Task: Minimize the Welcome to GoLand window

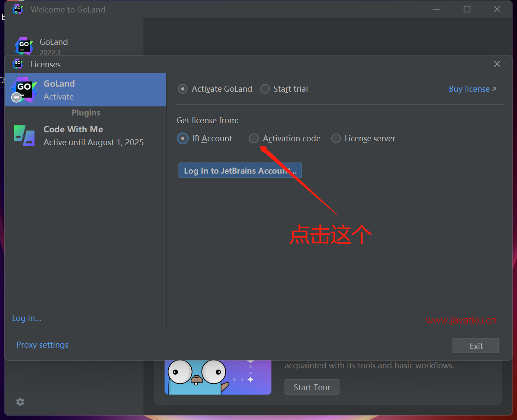Action: tap(436, 9)
